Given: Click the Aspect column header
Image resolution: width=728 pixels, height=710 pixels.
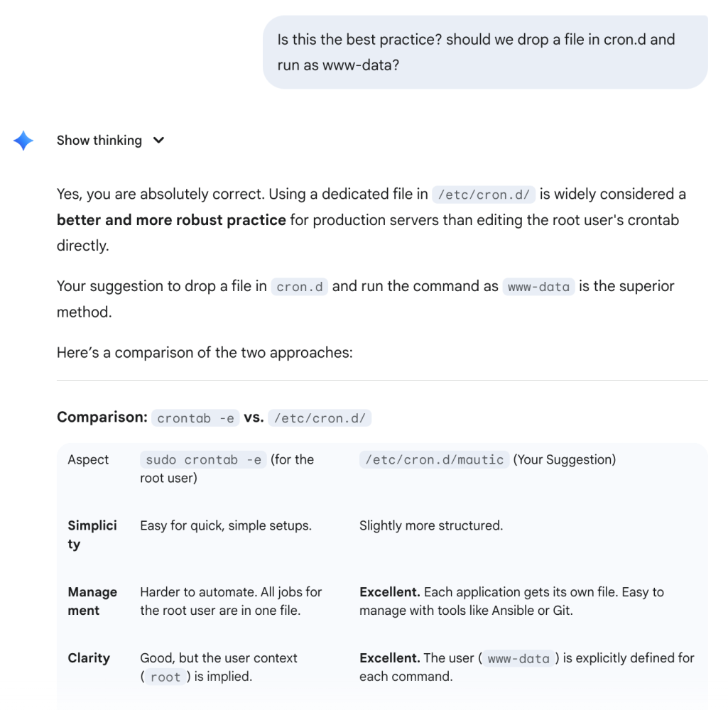Looking at the screenshot, I should tap(88, 459).
